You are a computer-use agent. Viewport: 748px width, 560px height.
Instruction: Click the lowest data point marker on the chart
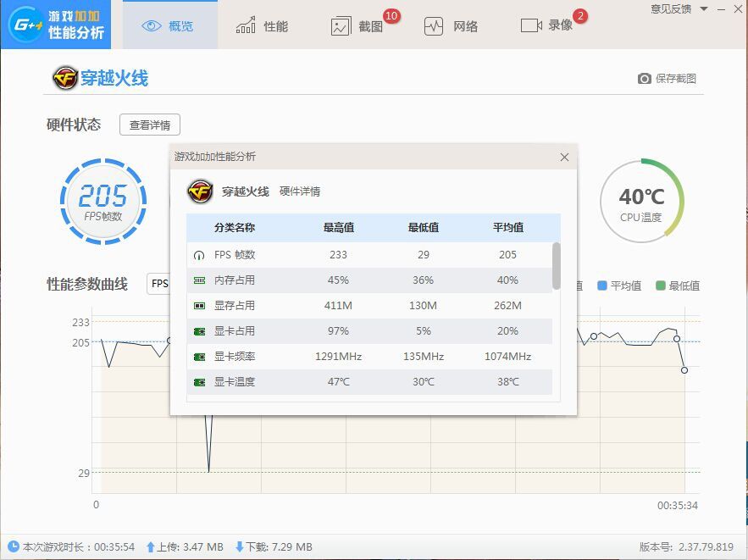click(684, 370)
